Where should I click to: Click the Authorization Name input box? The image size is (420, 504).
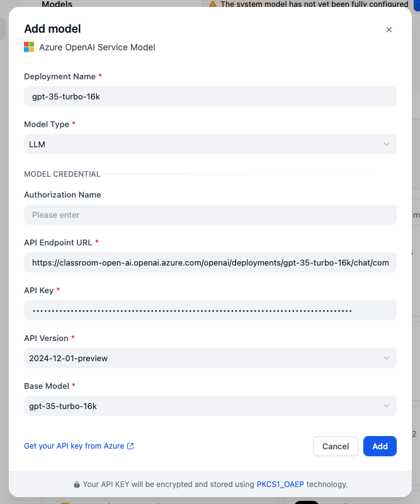pos(210,215)
